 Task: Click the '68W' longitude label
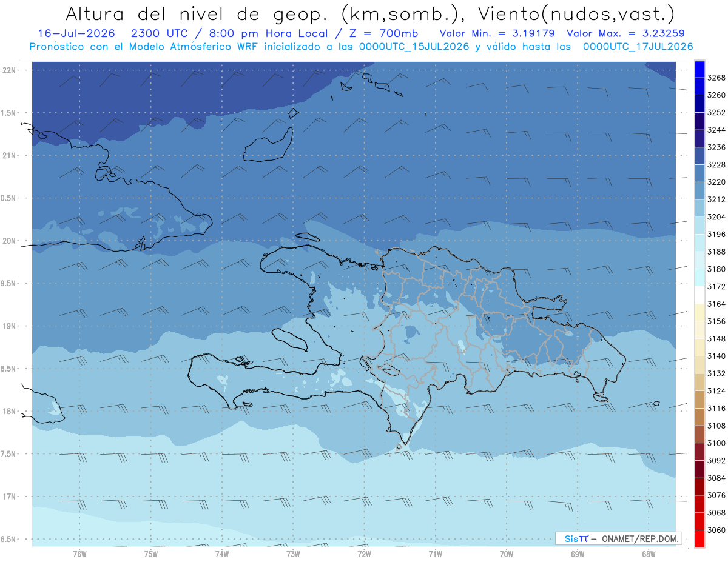pos(649,553)
